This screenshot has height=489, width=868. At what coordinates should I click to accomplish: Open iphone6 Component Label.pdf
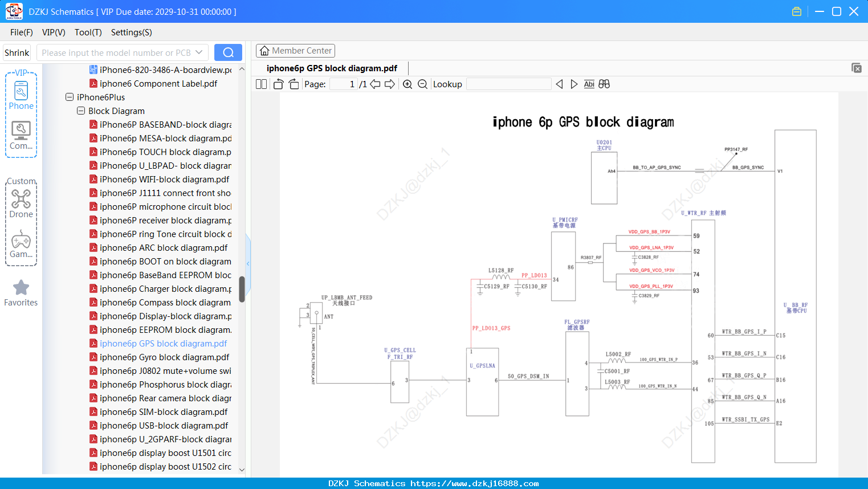click(x=158, y=84)
